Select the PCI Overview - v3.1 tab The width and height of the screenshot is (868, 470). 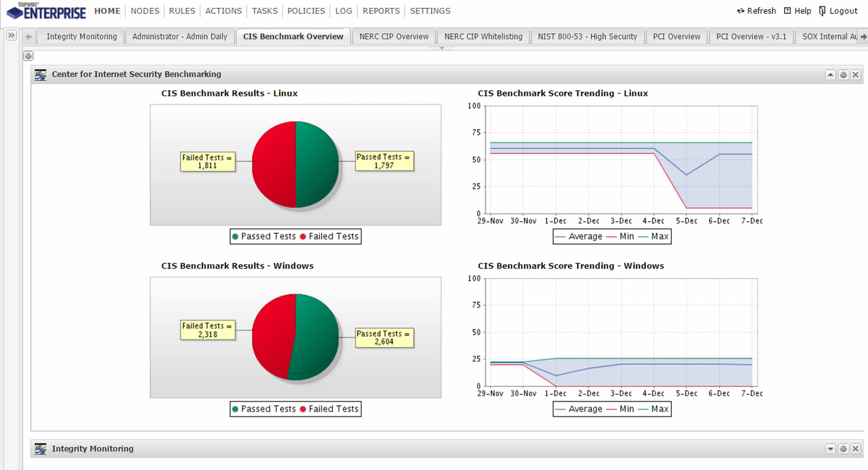pyautogui.click(x=751, y=36)
